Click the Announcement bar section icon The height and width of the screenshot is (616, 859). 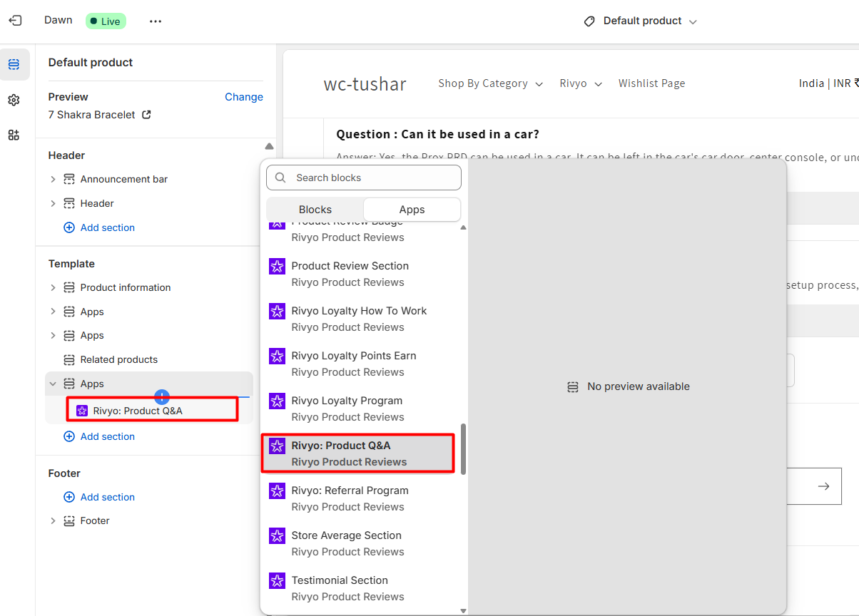click(69, 179)
